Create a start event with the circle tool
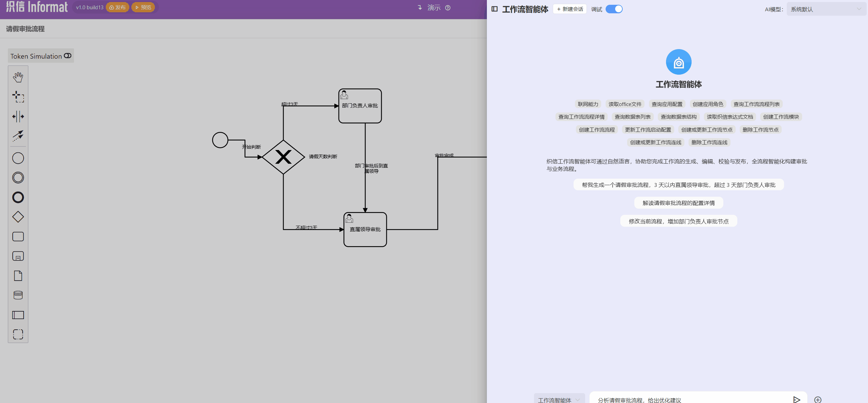 coord(18,158)
